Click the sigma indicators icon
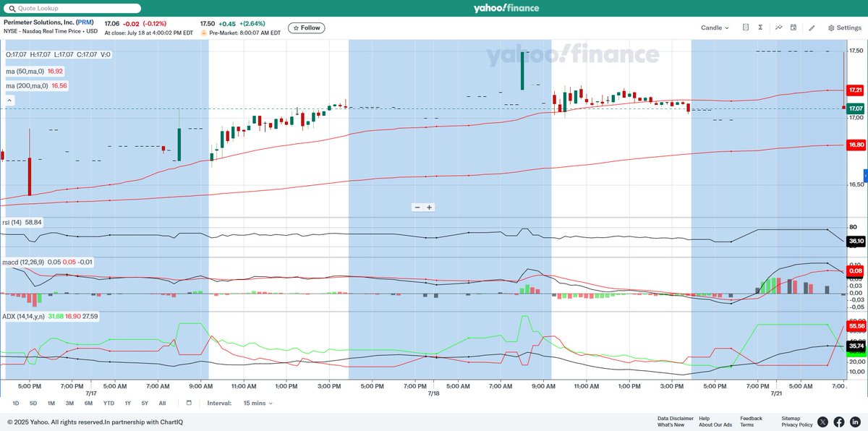The width and height of the screenshot is (868, 431). click(x=761, y=27)
